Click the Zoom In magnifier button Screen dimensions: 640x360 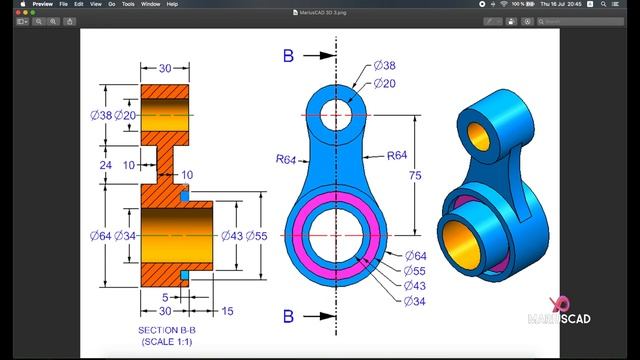pyautogui.click(x=53, y=21)
